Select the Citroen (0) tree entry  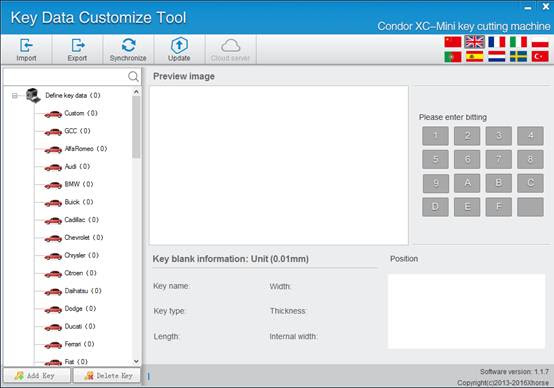click(81, 273)
